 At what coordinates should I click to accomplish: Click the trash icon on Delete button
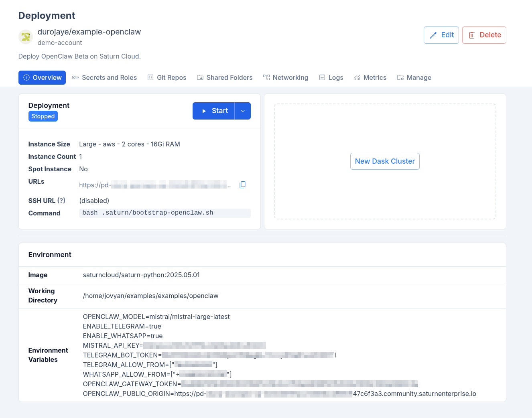pos(472,35)
